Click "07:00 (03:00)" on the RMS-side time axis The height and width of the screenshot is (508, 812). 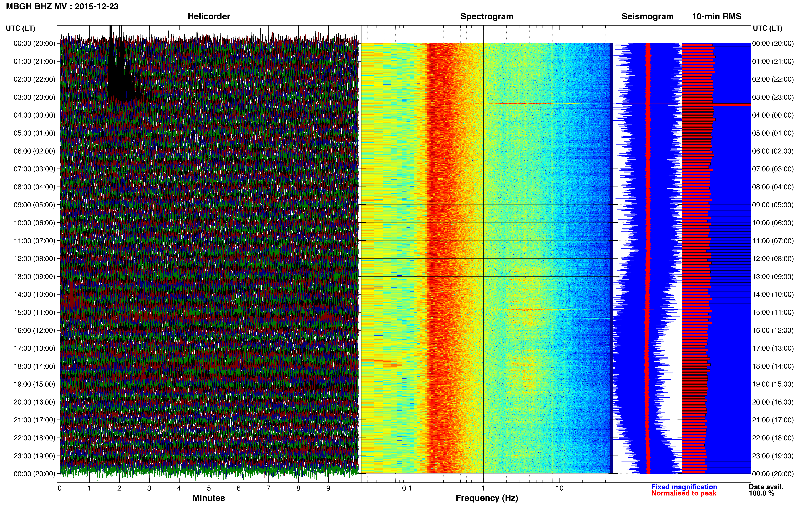click(773, 169)
